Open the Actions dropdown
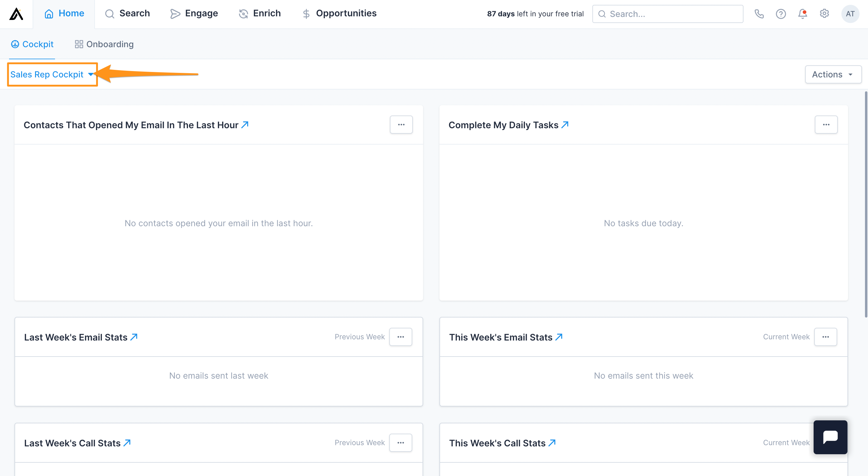The image size is (868, 476). tap(833, 74)
